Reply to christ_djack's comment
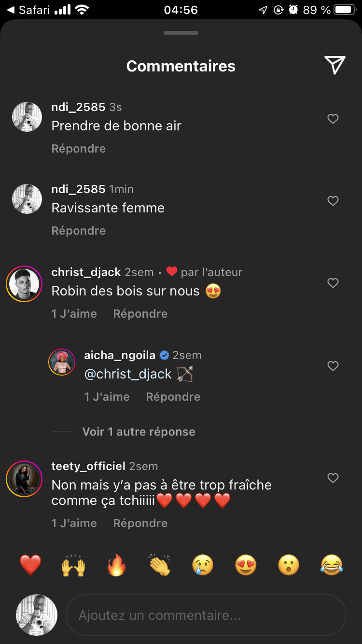 (140, 314)
